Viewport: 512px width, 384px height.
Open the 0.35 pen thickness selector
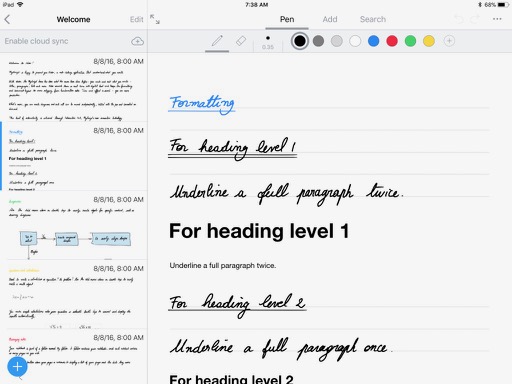268,42
